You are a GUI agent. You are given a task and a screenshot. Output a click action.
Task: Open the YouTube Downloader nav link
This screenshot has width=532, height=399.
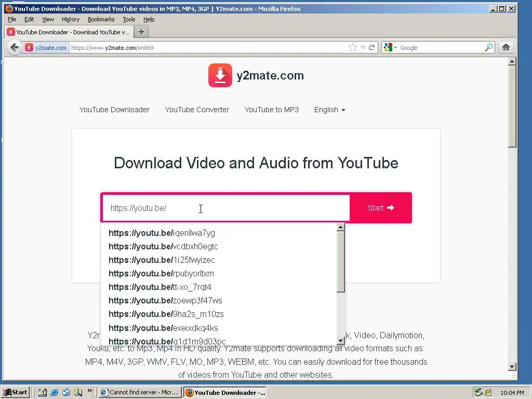[114, 110]
